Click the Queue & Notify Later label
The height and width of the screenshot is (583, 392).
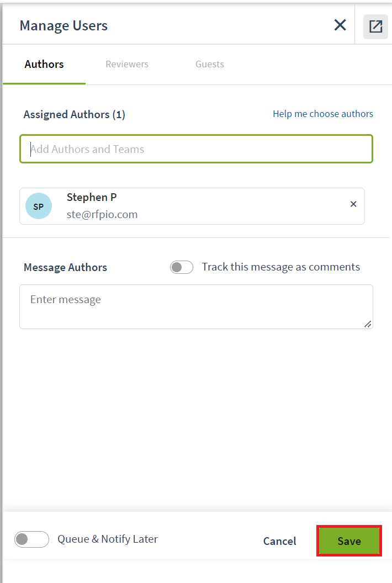(x=108, y=539)
